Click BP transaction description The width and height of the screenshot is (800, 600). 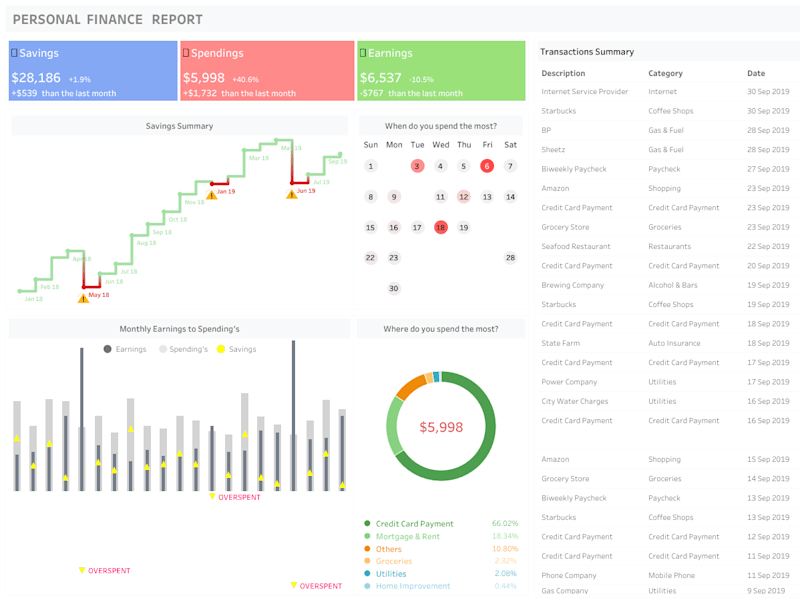coord(546,130)
